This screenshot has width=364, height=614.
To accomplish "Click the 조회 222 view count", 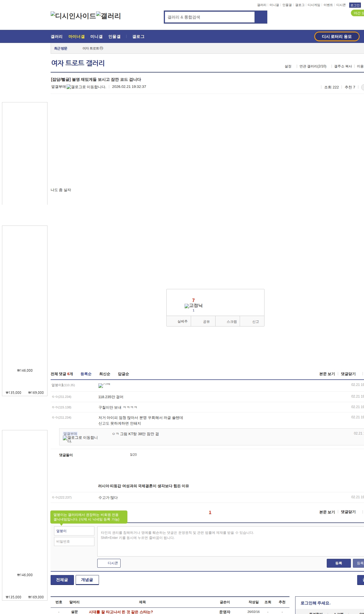I will coord(332,87).
